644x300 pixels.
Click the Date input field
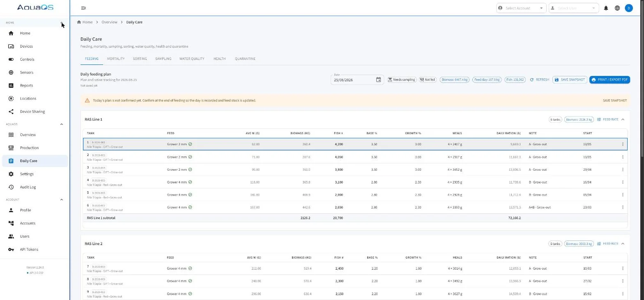pyautogui.click(x=357, y=80)
